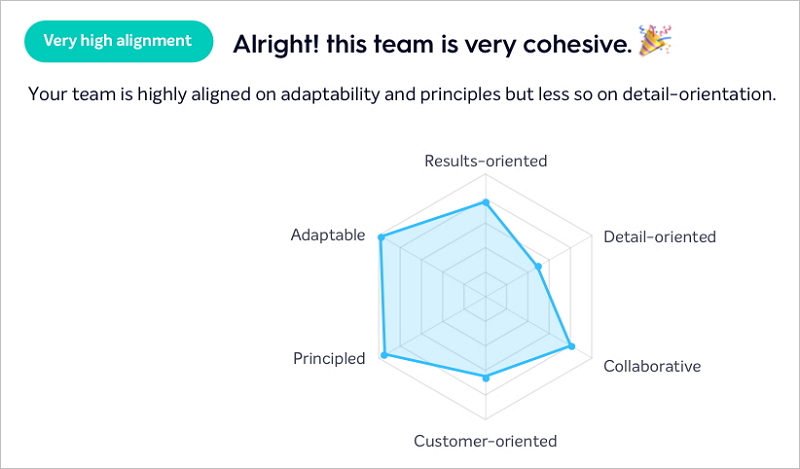Image resolution: width=800 pixels, height=469 pixels.
Task: Click the Adaptable axis label
Action: pos(328,235)
